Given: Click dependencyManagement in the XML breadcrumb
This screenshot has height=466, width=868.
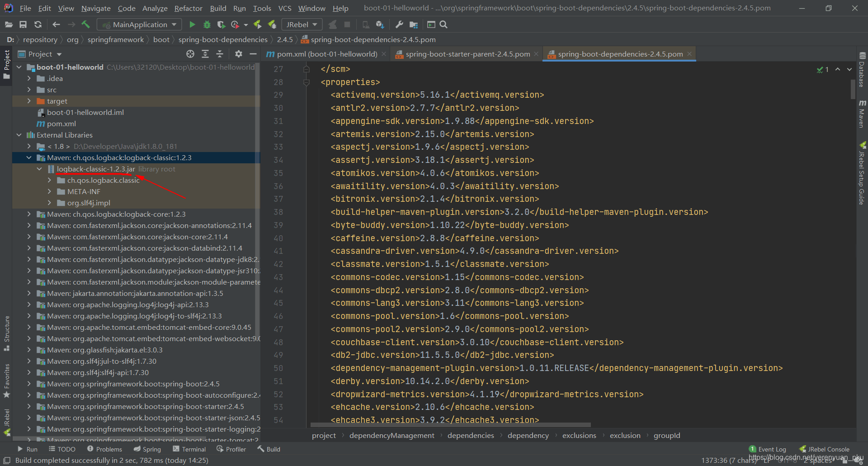Looking at the screenshot, I should [x=392, y=435].
